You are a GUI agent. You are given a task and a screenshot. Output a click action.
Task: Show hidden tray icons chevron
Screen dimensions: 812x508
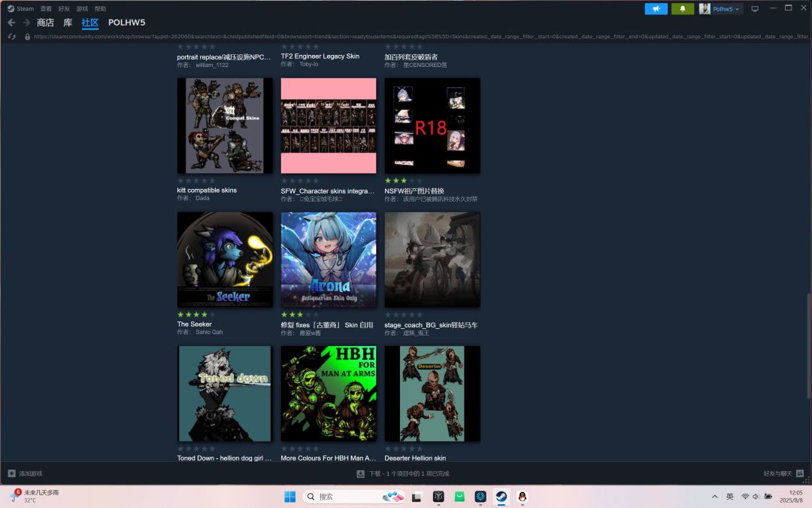pos(715,497)
